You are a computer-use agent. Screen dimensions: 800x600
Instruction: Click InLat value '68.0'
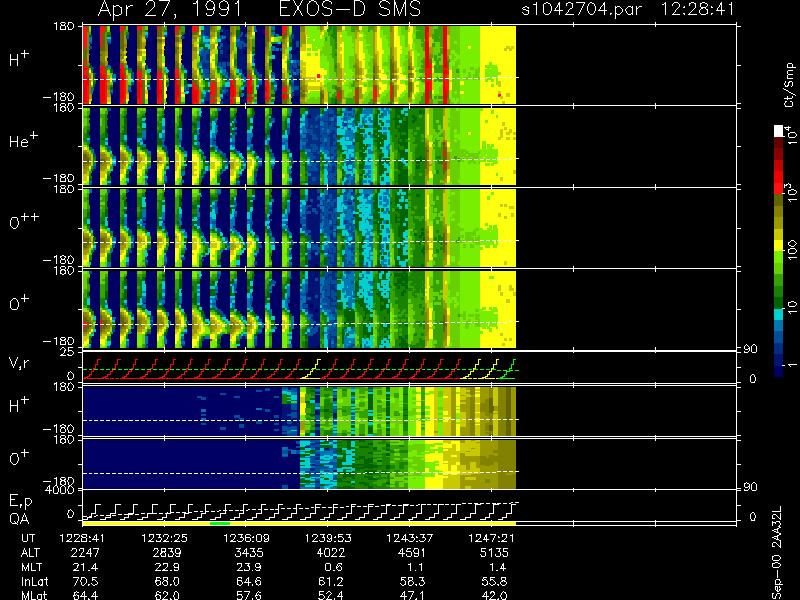pos(168,582)
